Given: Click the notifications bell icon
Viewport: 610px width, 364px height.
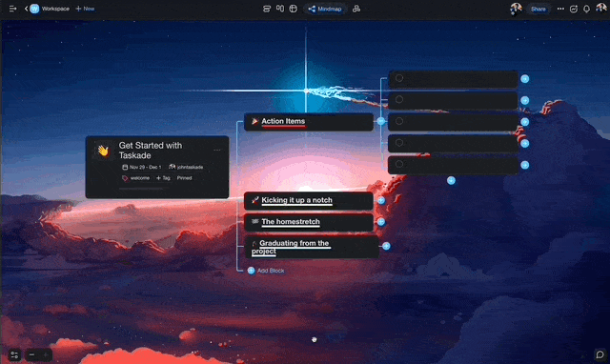Looking at the screenshot, I should pos(586,9).
